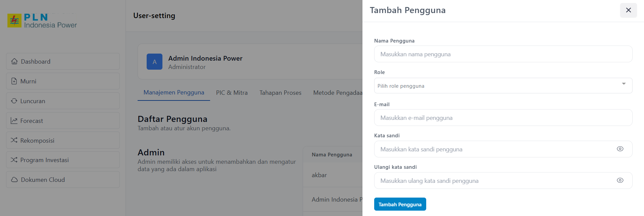Open the Role dropdown arrow
The height and width of the screenshot is (216, 644).
(x=624, y=84)
